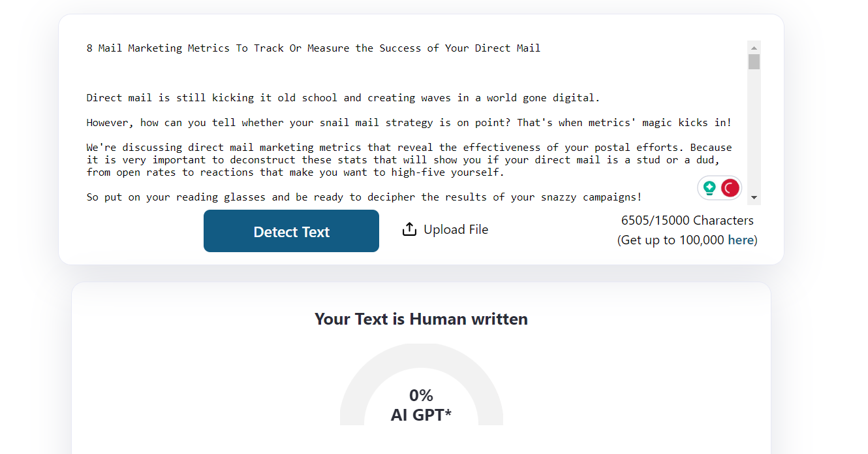
Task: Click the '6505/15000 Characters' counter
Action: point(687,220)
